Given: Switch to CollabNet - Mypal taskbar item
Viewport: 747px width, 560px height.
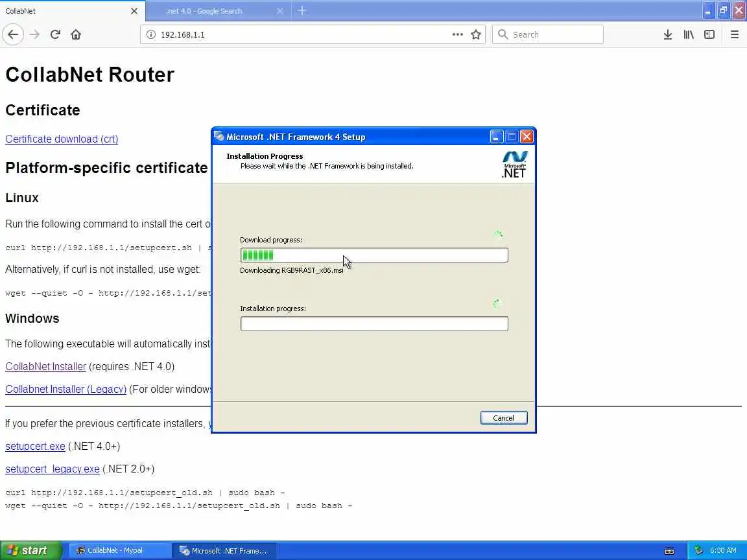Looking at the screenshot, I should click(x=119, y=550).
